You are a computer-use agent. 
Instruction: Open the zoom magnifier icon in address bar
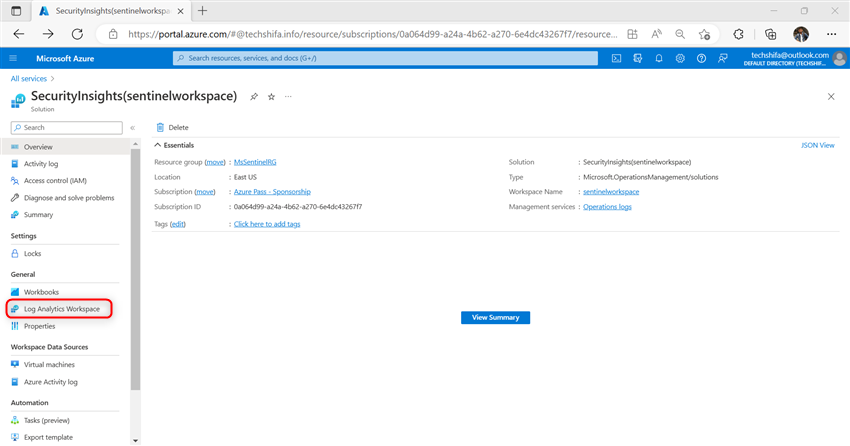[x=680, y=34]
